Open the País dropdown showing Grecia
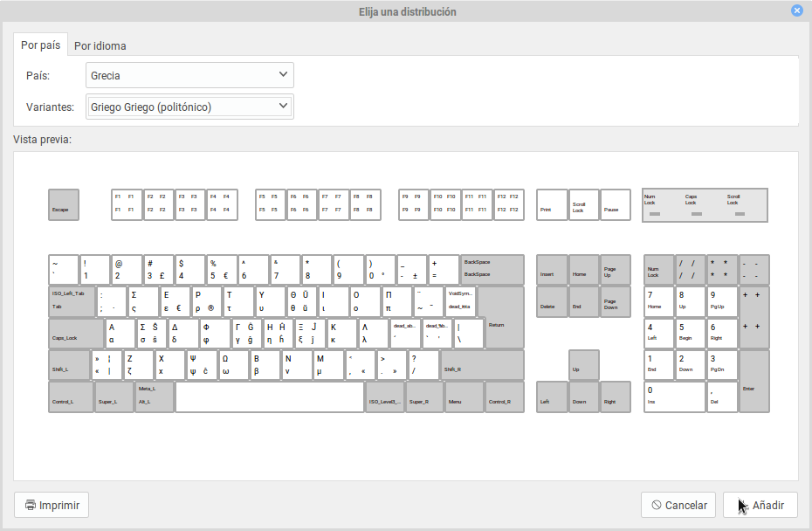This screenshot has width=812, height=531. [189, 75]
